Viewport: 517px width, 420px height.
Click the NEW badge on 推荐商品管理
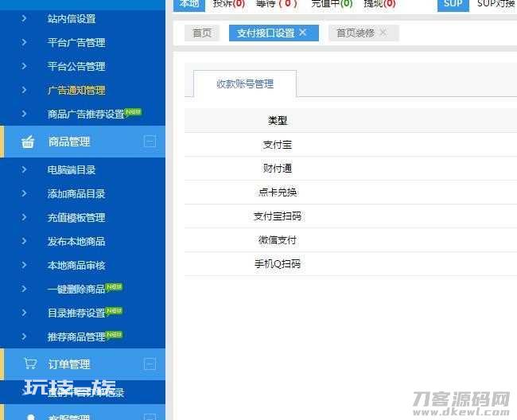114,335
